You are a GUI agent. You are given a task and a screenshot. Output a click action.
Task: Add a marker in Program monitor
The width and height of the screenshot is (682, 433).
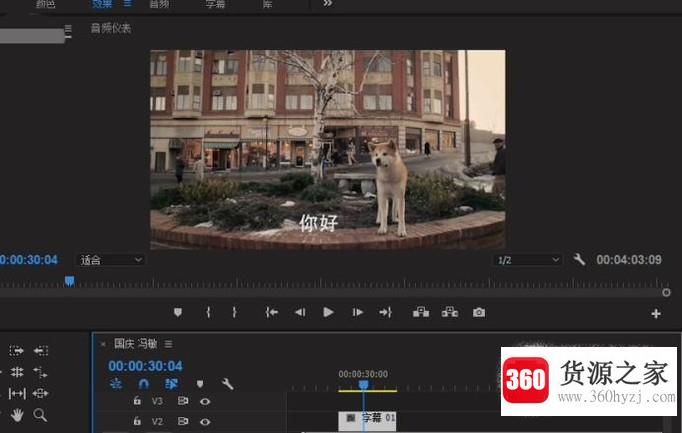pos(178,312)
